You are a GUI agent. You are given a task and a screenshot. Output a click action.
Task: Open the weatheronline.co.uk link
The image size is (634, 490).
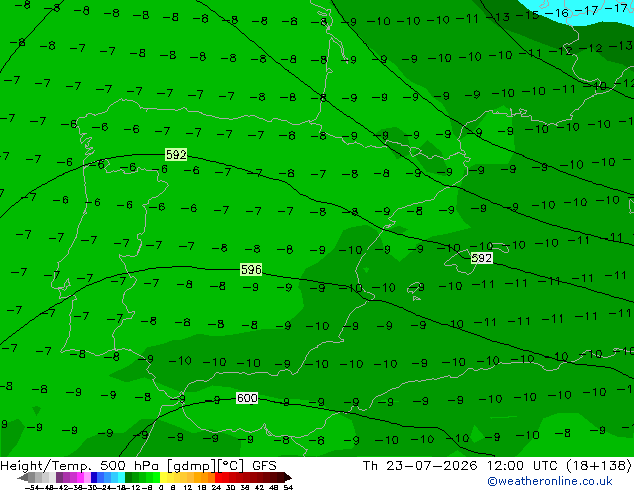click(550, 481)
